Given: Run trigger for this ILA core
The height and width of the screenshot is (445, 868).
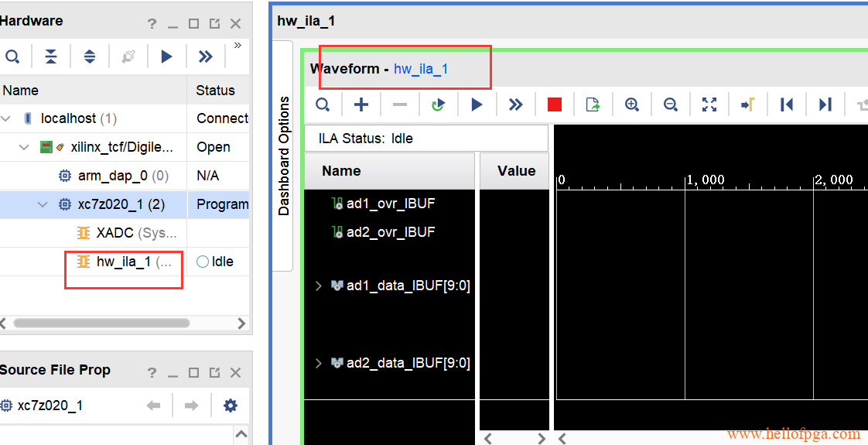Looking at the screenshot, I should coord(477,104).
